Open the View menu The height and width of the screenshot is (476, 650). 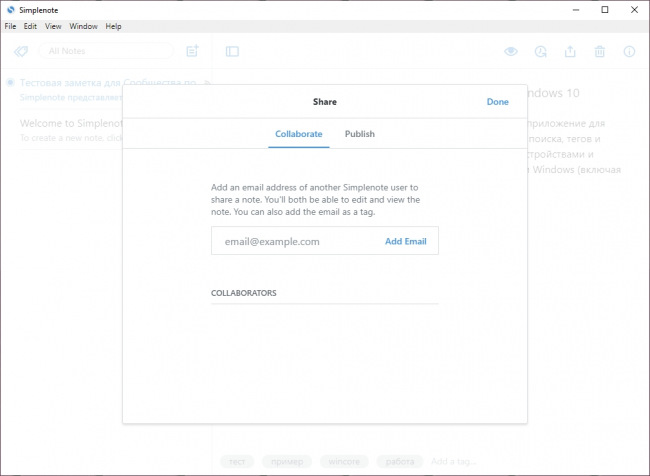pyautogui.click(x=53, y=26)
